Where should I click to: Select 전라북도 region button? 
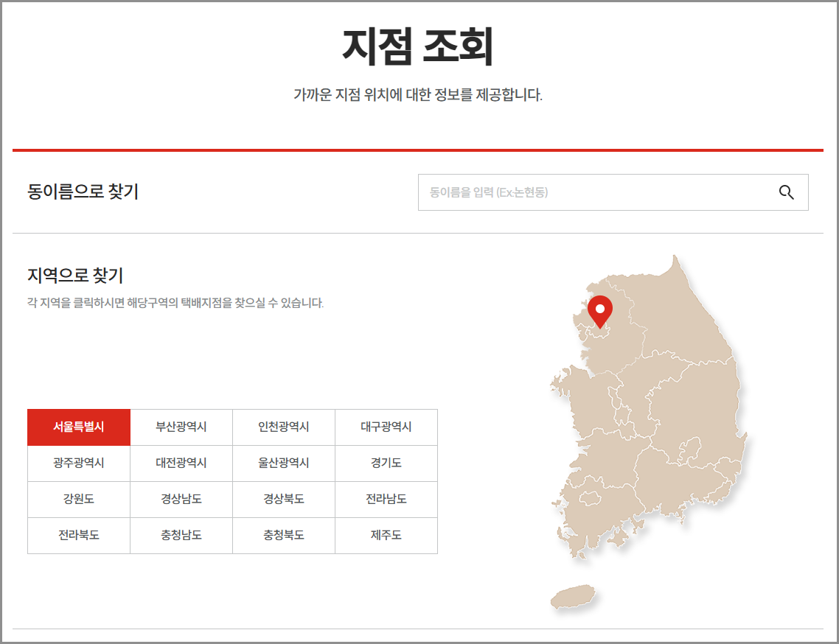[x=78, y=536]
